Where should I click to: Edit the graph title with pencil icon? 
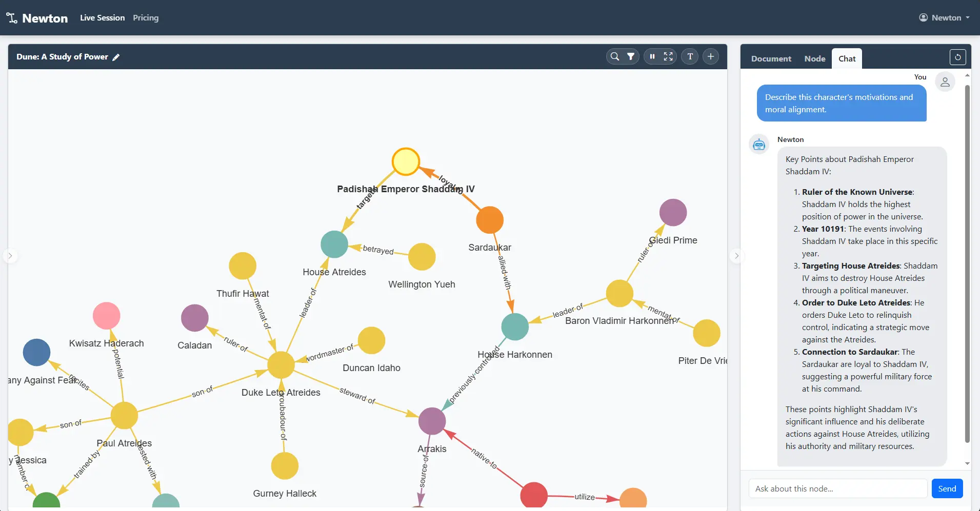tap(116, 57)
